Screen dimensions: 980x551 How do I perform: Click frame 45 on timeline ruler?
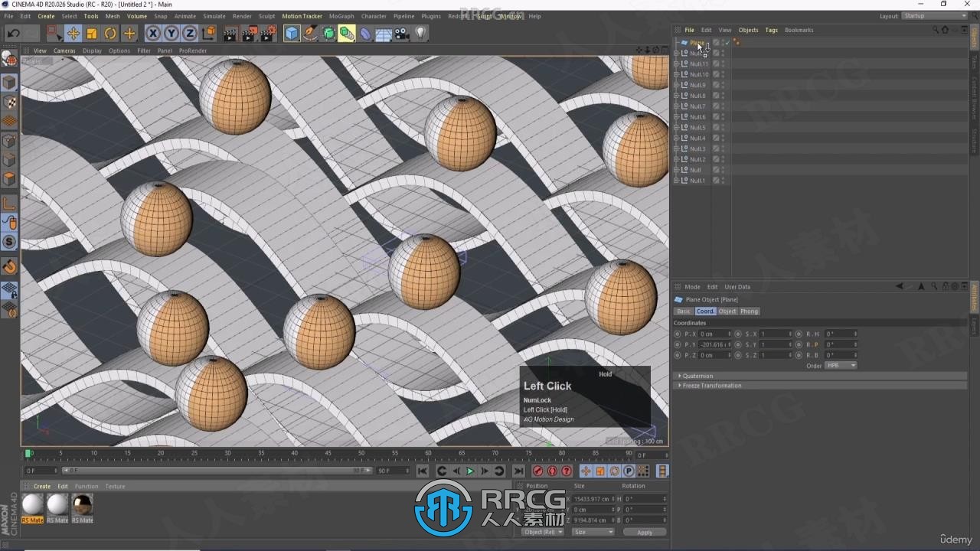328,454
